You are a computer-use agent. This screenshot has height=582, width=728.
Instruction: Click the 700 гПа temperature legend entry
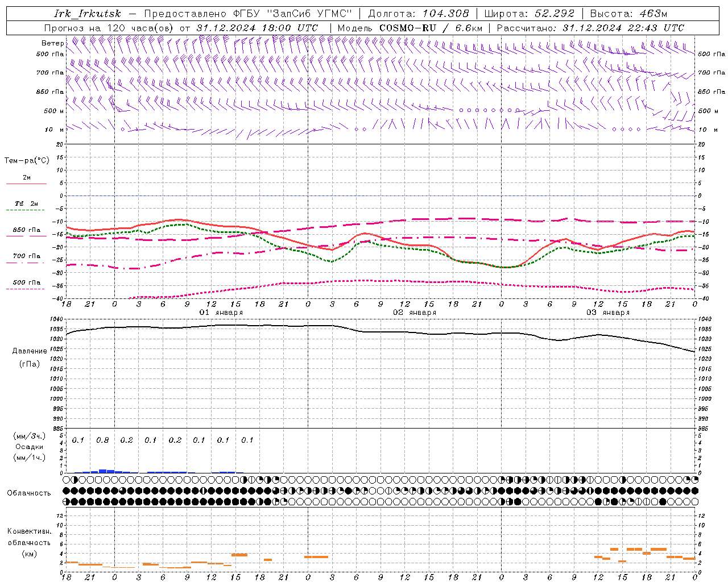[27, 256]
